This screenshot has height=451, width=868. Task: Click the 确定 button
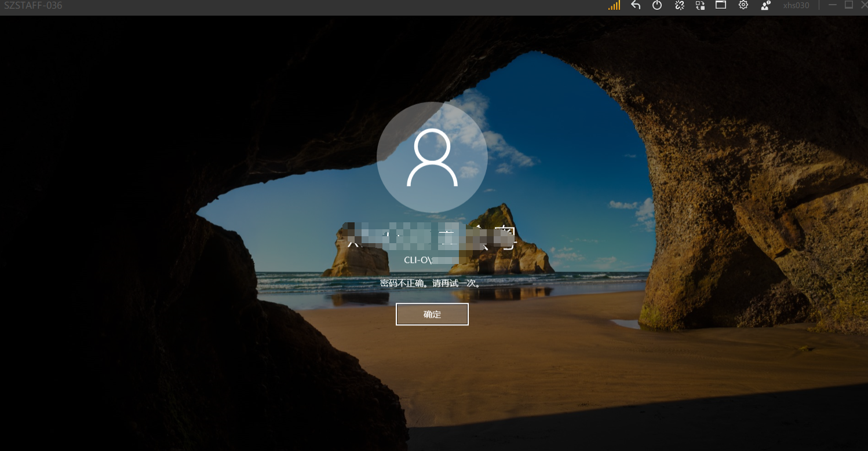pyautogui.click(x=432, y=314)
